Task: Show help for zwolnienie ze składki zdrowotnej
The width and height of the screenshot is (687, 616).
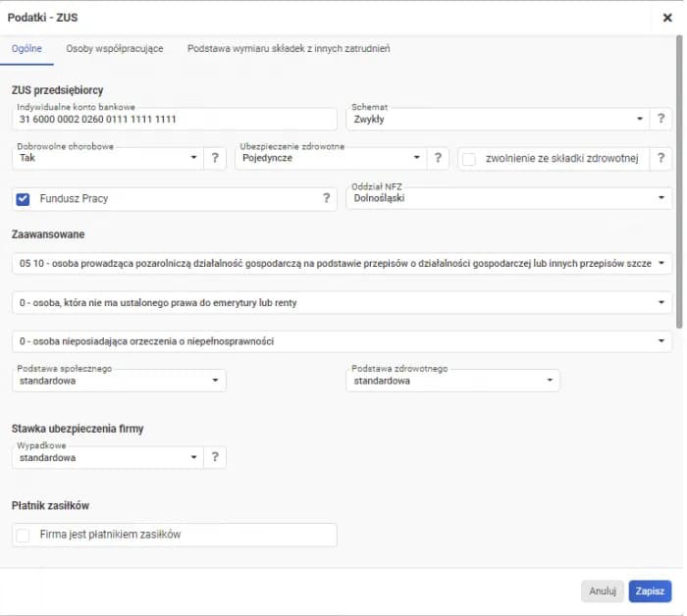Action: tap(663, 159)
